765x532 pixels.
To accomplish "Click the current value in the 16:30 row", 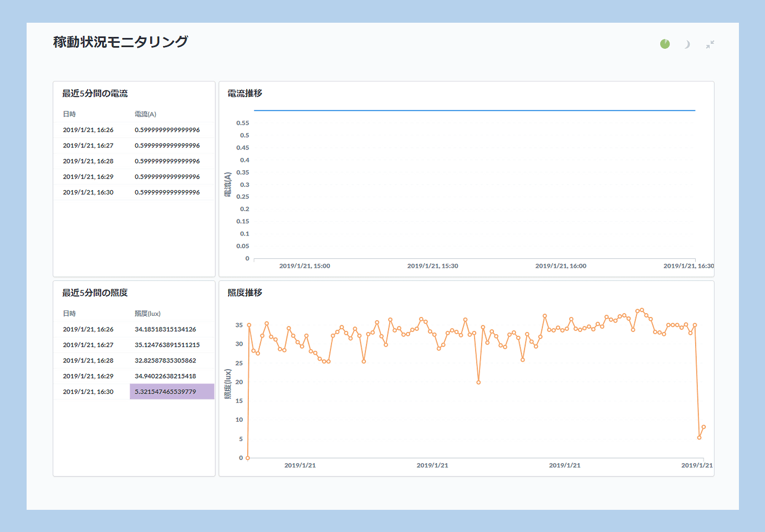I will coord(167,192).
